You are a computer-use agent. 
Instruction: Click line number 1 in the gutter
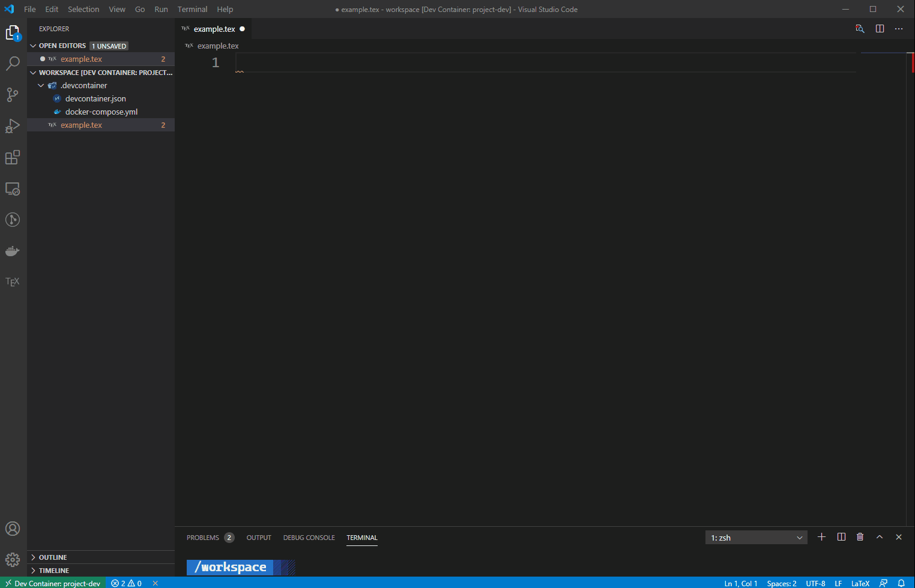click(216, 62)
